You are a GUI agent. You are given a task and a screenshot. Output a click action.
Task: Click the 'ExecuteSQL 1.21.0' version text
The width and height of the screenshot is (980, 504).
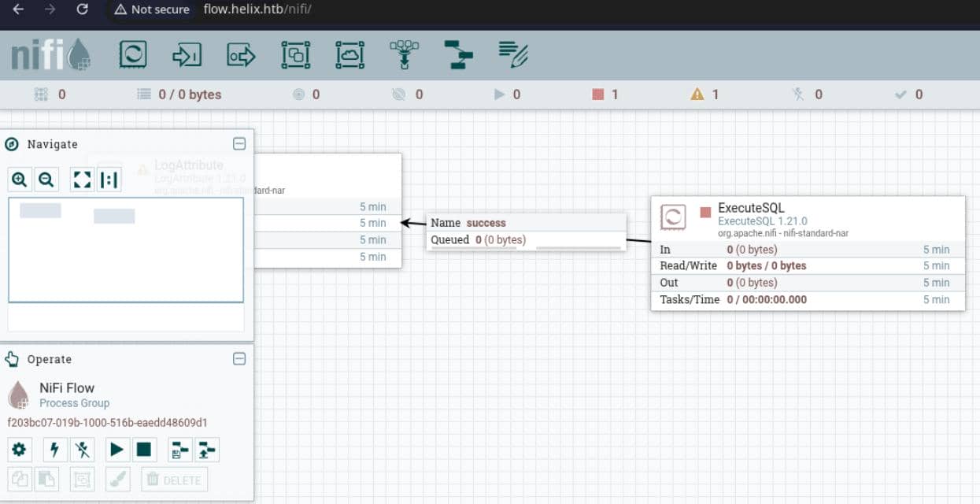click(763, 221)
